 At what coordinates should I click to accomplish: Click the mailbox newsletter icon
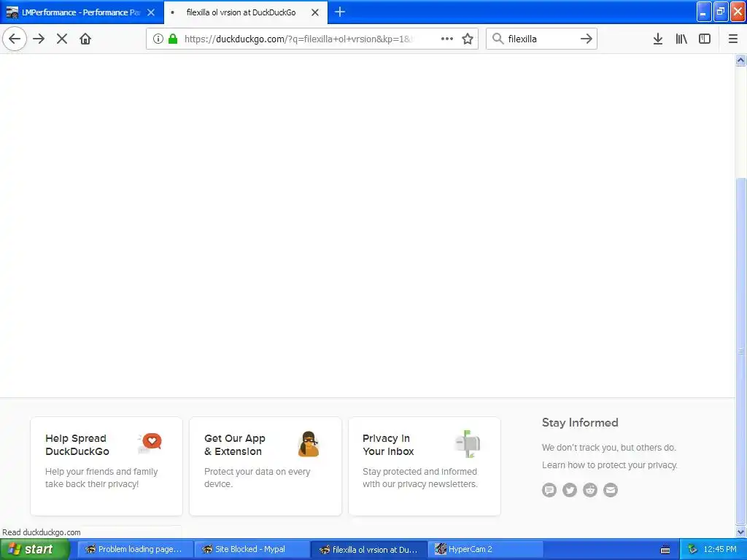pos(468,444)
